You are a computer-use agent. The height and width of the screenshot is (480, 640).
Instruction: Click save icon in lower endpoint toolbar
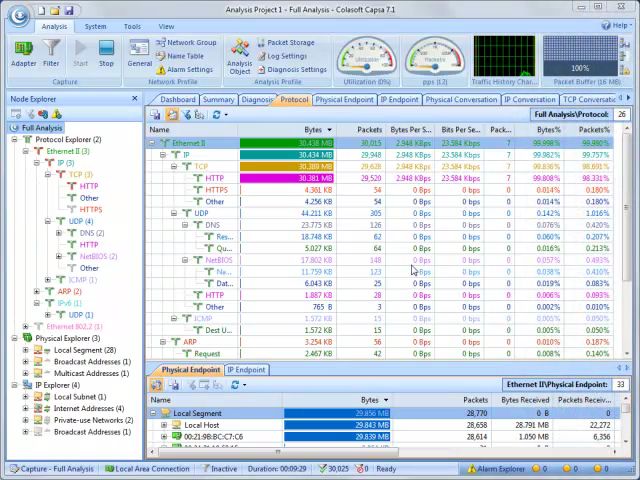pos(174,384)
